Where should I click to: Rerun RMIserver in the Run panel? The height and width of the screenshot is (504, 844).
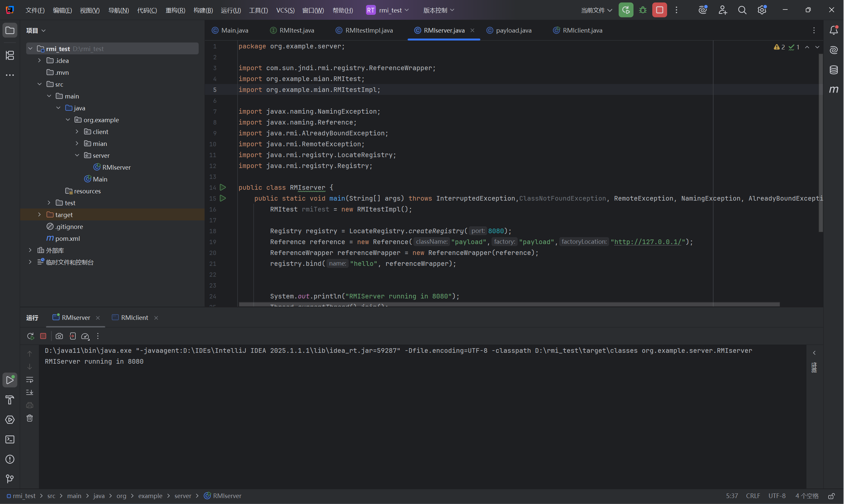tap(30, 336)
